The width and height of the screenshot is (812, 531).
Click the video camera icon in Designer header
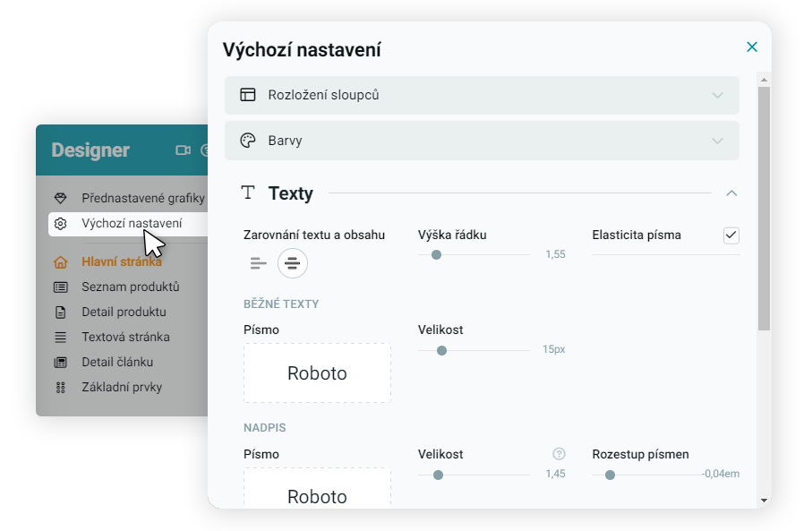(x=184, y=150)
